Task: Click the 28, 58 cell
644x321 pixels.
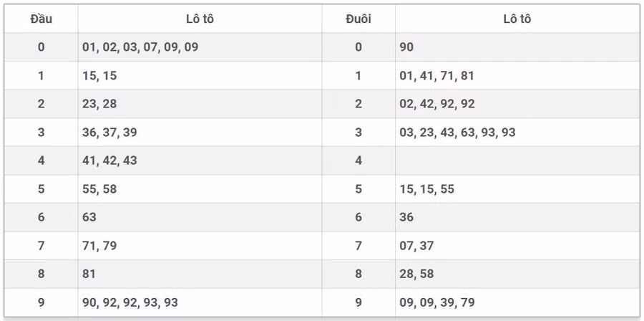Action: [x=416, y=274]
